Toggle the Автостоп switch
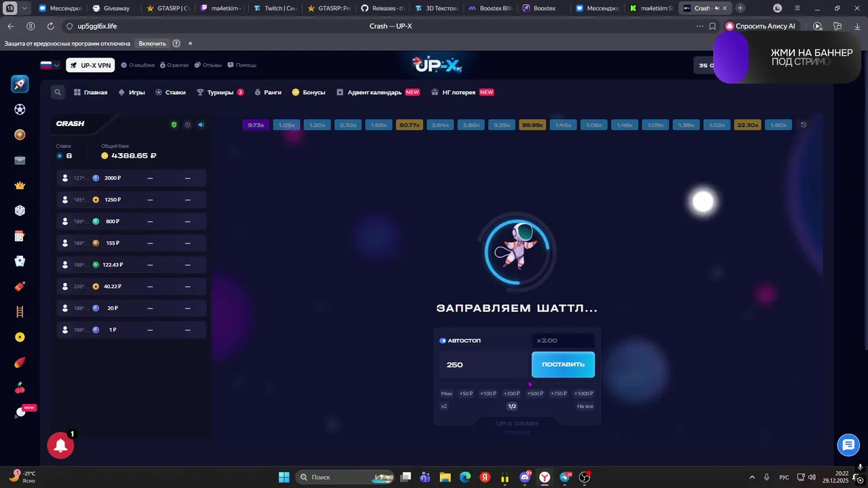Viewport: 868px width, 488px height. [x=443, y=341]
